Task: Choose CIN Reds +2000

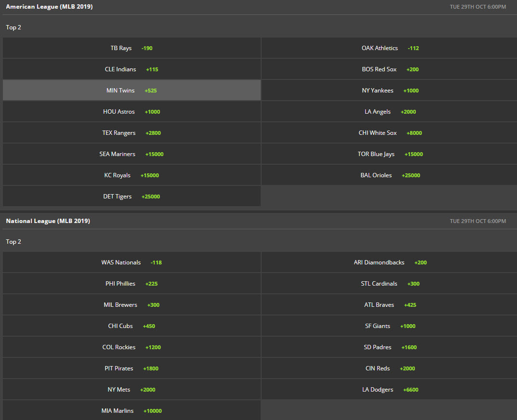Action: point(389,368)
